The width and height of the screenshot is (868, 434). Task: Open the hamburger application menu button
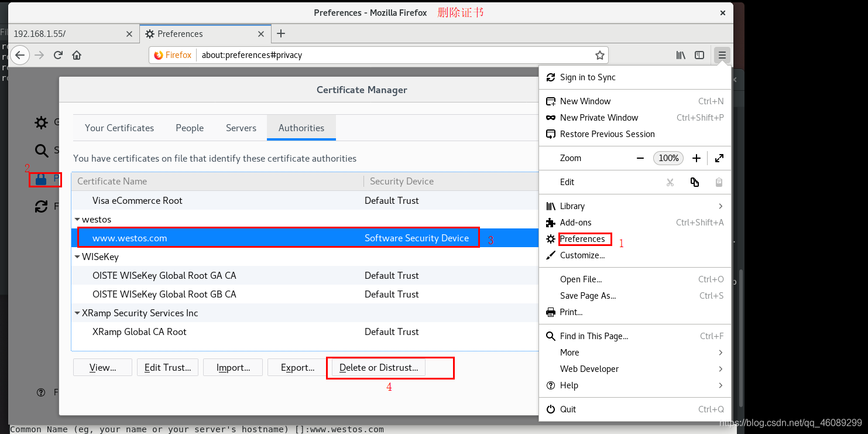pos(722,55)
